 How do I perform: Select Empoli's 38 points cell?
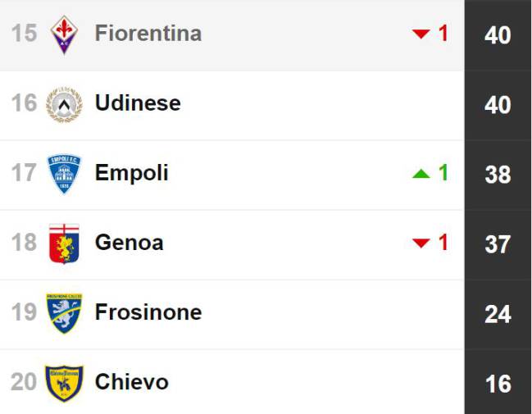(498, 175)
